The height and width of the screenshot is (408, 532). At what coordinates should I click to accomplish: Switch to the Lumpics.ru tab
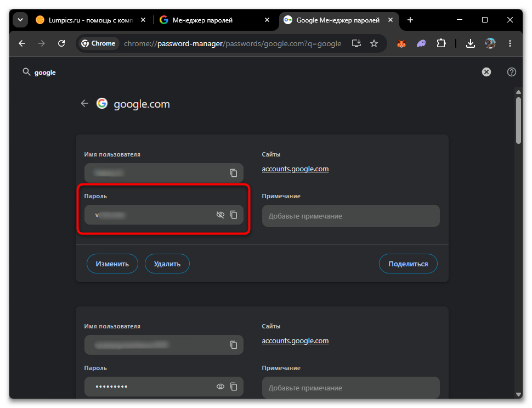coord(85,20)
